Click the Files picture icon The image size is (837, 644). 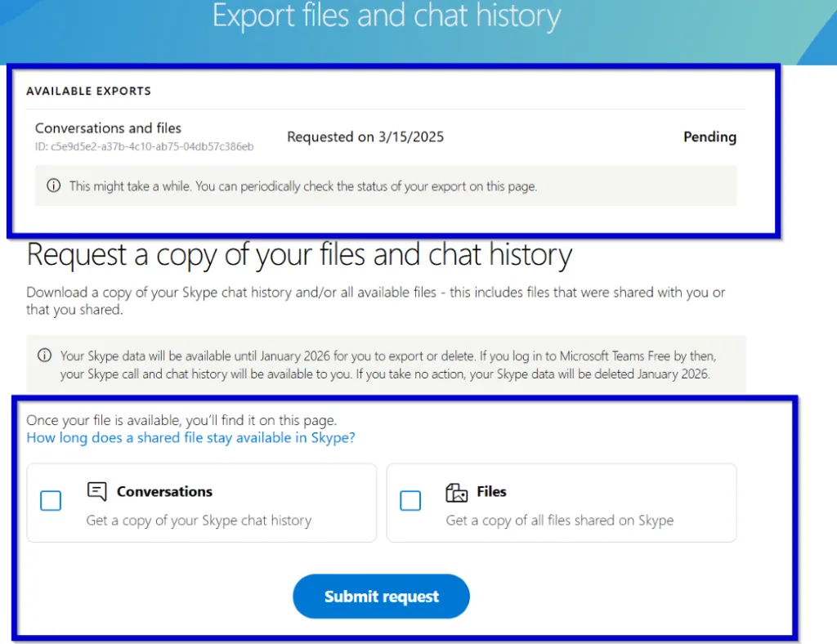point(456,493)
